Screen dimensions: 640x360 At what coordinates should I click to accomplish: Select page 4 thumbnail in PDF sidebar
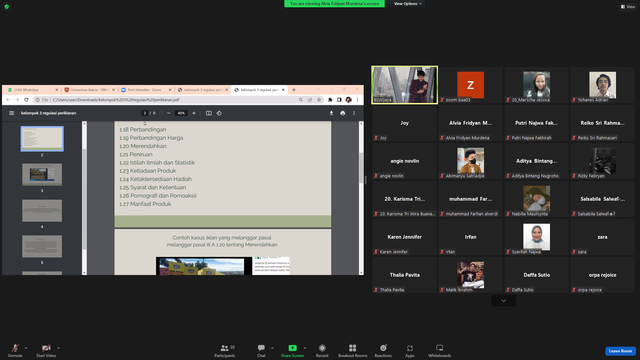[x=42, y=211]
